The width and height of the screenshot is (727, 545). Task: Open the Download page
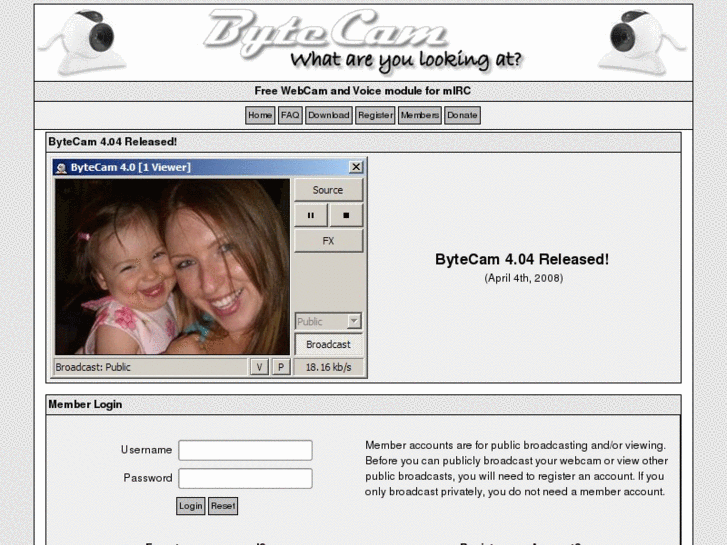pyautogui.click(x=329, y=115)
